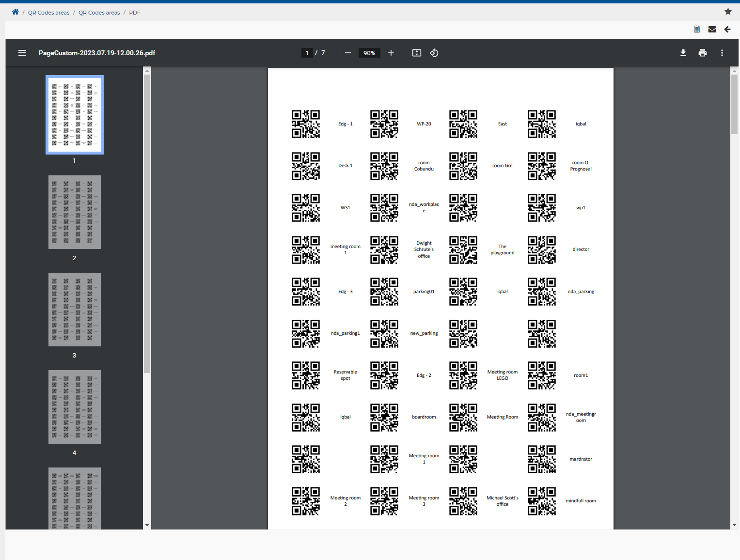Click the home icon in breadcrumb
This screenshot has width=740, height=560.
pos(16,12)
